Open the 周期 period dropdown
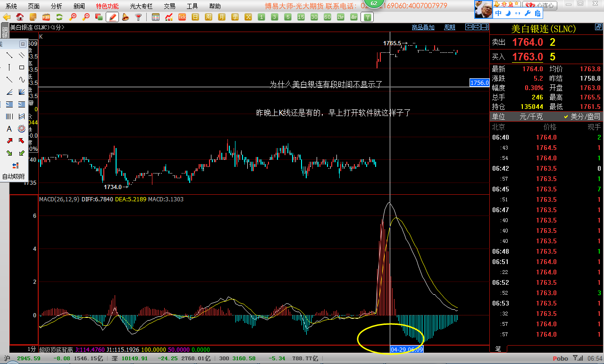The image size is (604, 364). coord(449,27)
